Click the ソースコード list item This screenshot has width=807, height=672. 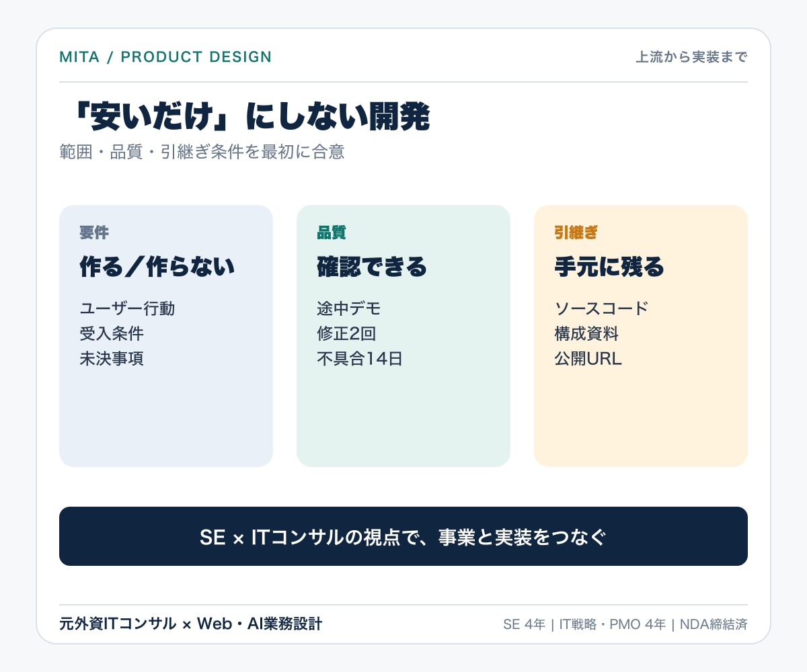[x=601, y=308]
